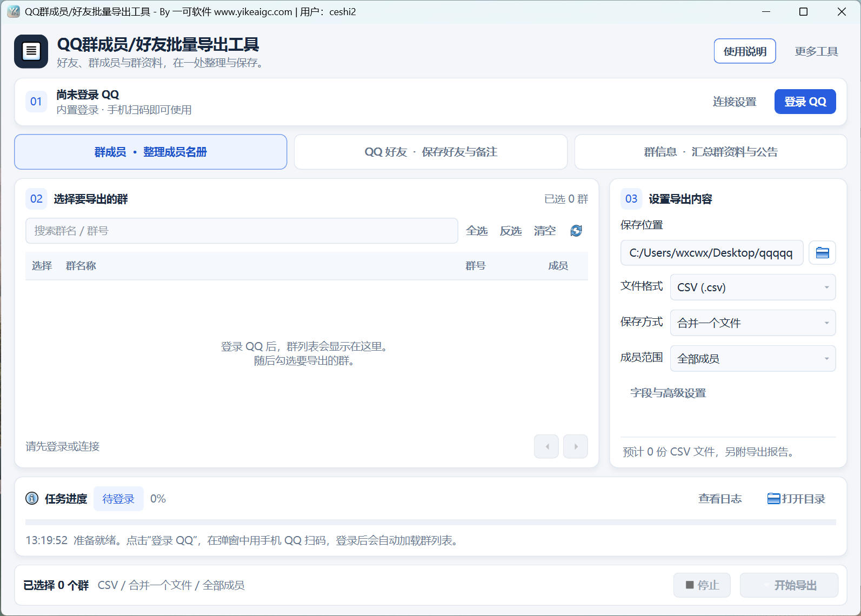Switch to the group members tab
The width and height of the screenshot is (861, 616).
tap(151, 152)
